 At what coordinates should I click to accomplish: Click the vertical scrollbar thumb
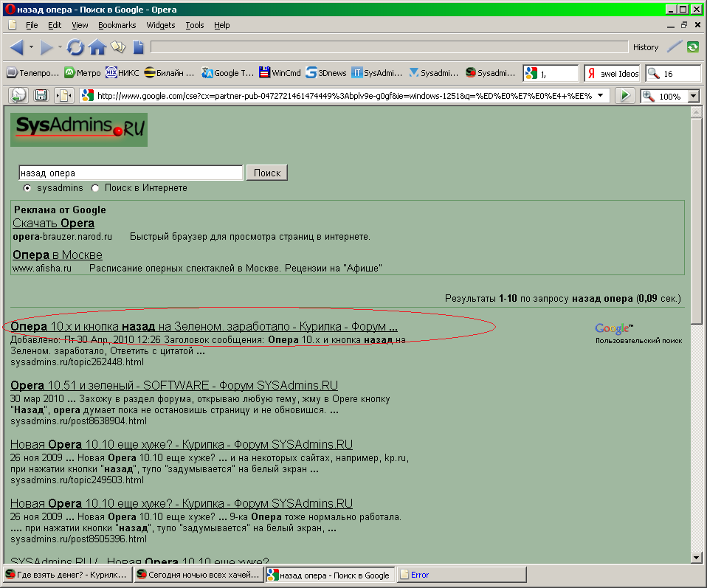[696, 221]
